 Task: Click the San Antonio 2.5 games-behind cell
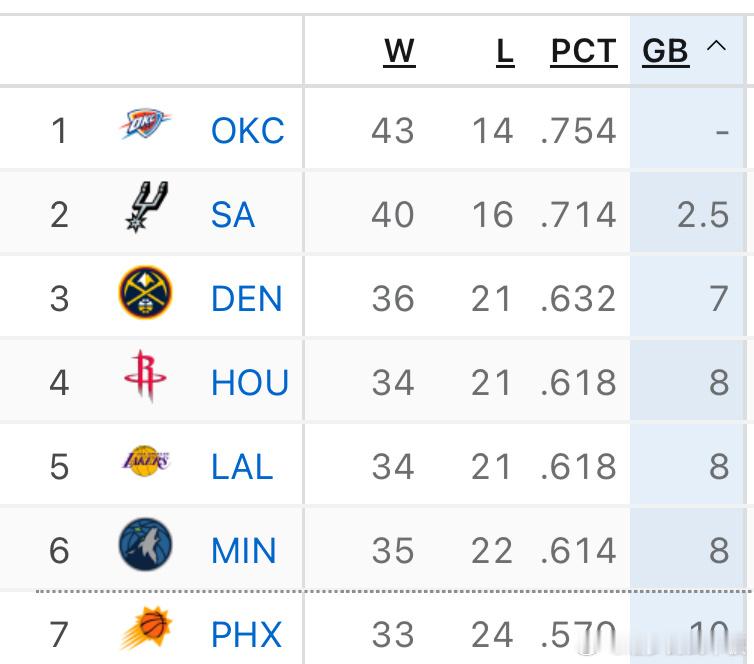pyautogui.click(x=703, y=214)
